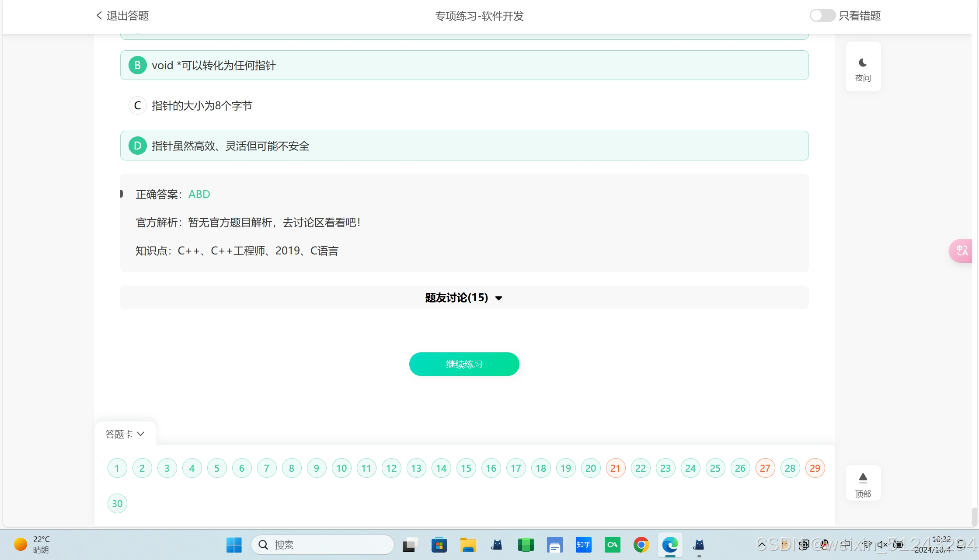Go to question 30 in answer card
Image resolution: width=979 pixels, height=560 pixels.
coord(117,504)
